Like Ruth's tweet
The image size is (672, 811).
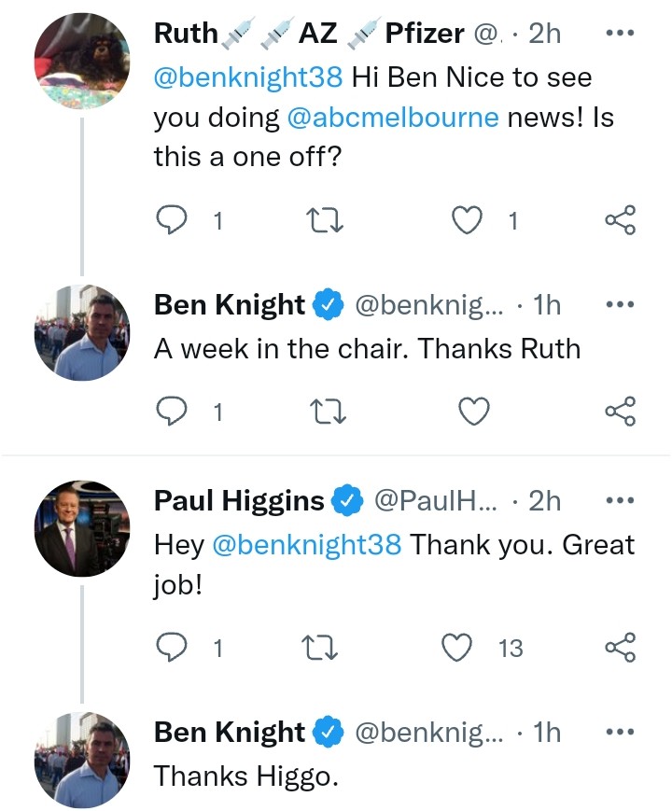(466, 220)
